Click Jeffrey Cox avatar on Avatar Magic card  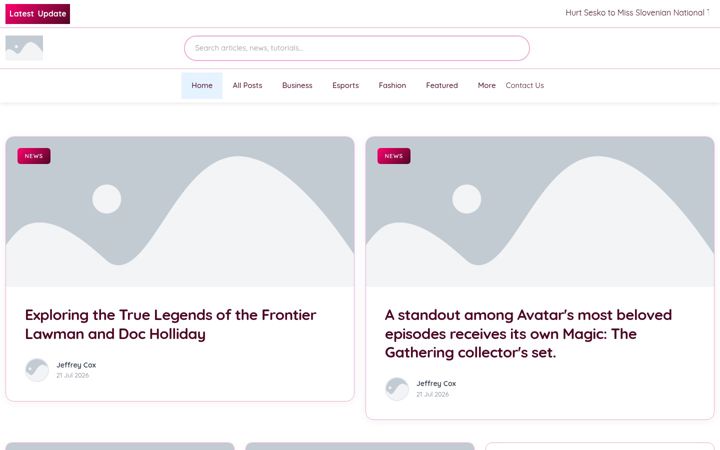(397, 389)
